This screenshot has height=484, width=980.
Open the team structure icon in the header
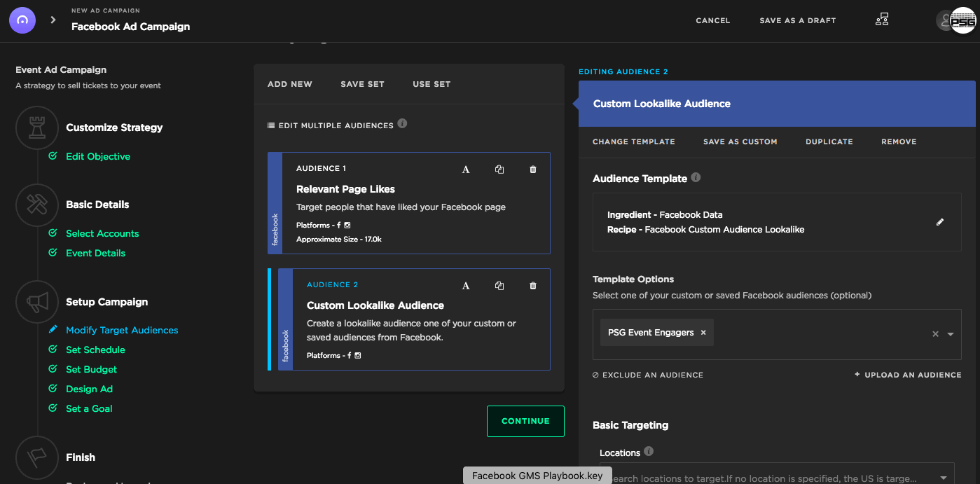point(882,20)
